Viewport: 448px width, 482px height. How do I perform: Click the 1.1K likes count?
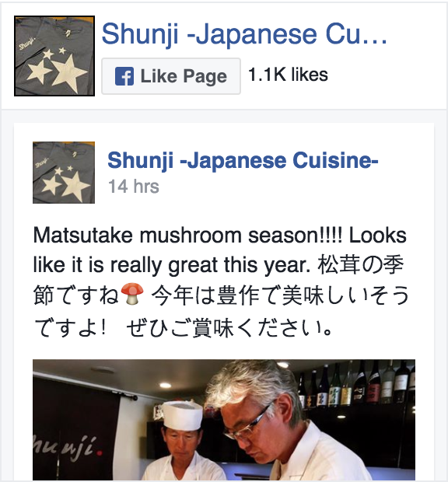(x=288, y=75)
